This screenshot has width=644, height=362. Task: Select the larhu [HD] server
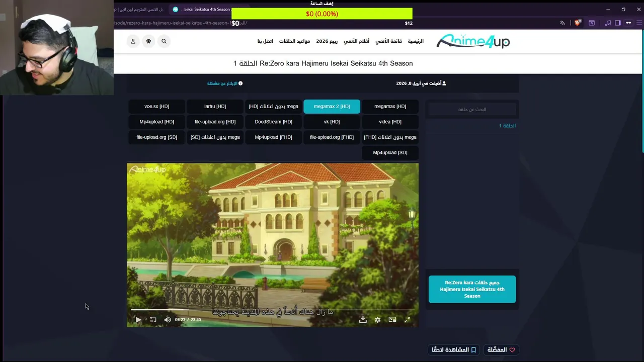[x=215, y=107]
